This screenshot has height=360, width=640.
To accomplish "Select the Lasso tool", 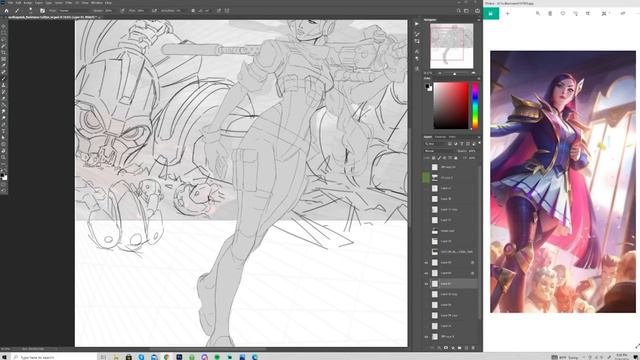I will click(x=4, y=40).
